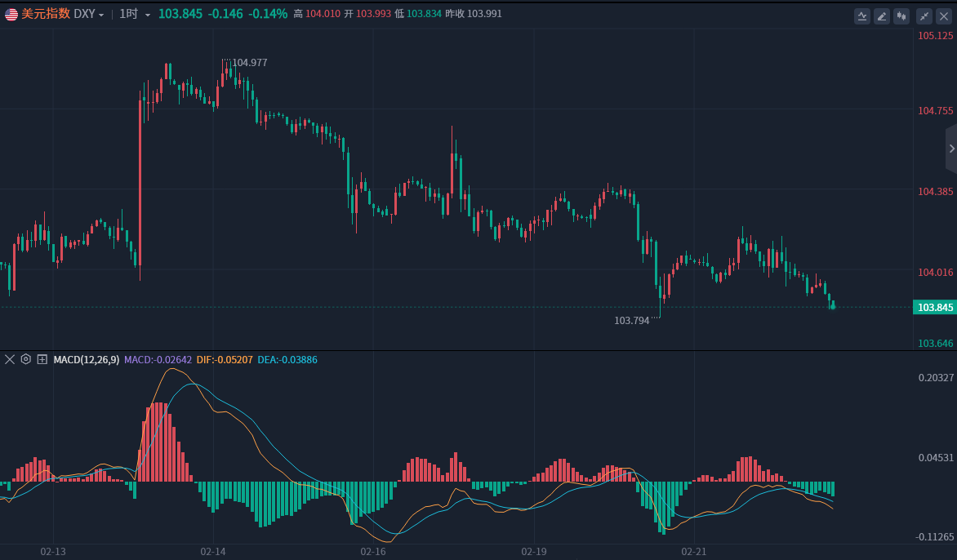Click the 104.977 high price label

[x=250, y=62]
